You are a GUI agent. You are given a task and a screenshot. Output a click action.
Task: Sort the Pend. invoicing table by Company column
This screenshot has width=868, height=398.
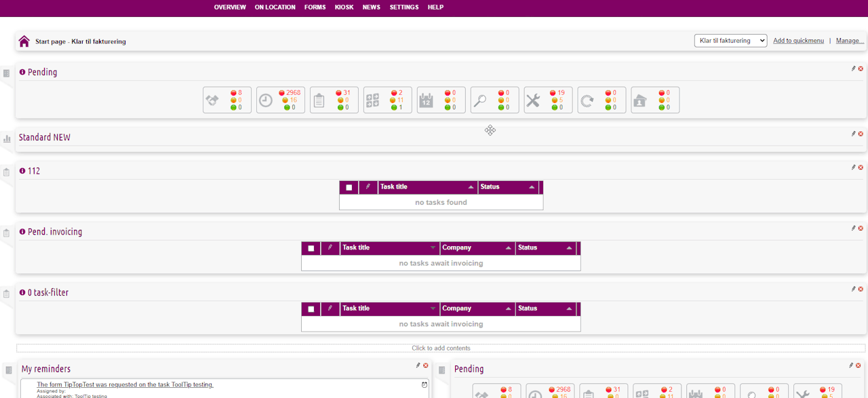(x=477, y=248)
